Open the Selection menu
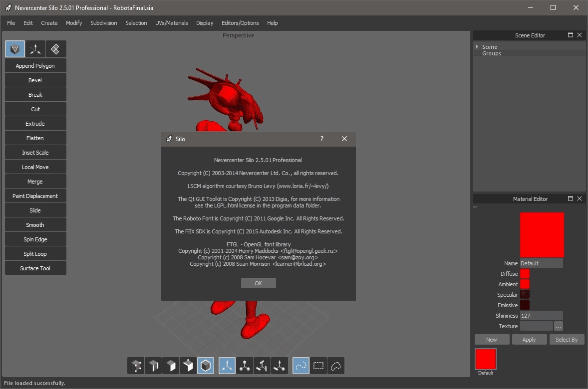This screenshot has width=588, height=389. pyautogui.click(x=136, y=23)
